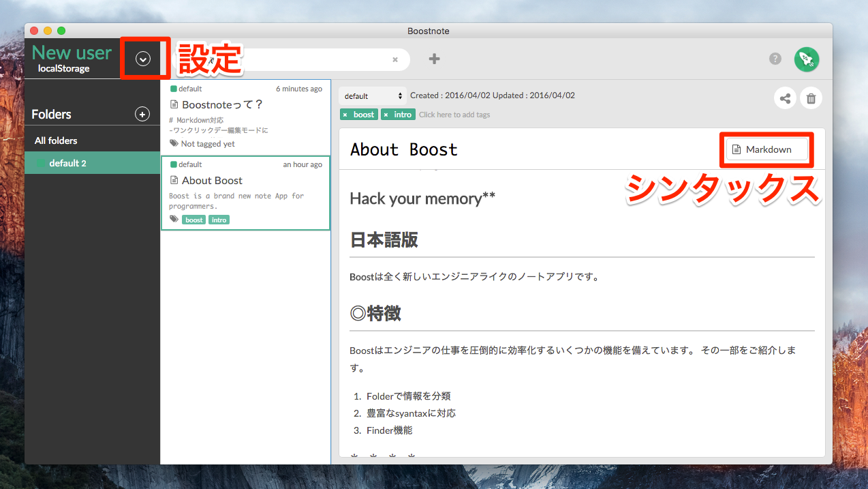Delete note using trash icon
This screenshot has height=489, width=868.
[811, 98]
